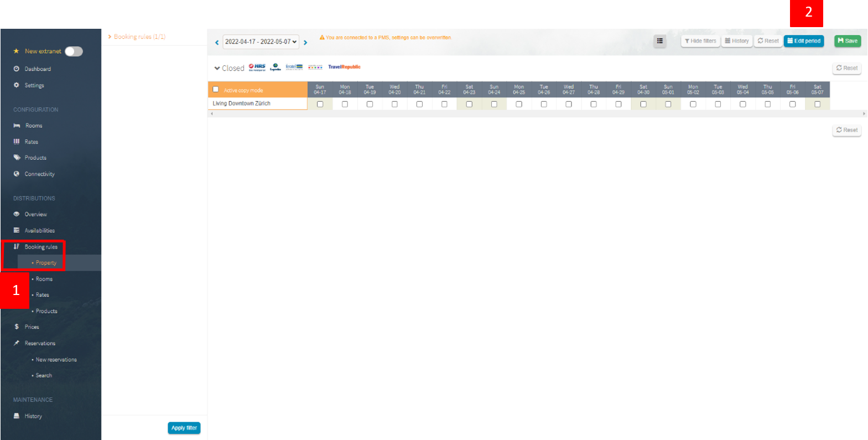Image resolution: width=868 pixels, height=440 pixels.
Task: Click the top toolbar Reset button
Action: tap(768, 41)
